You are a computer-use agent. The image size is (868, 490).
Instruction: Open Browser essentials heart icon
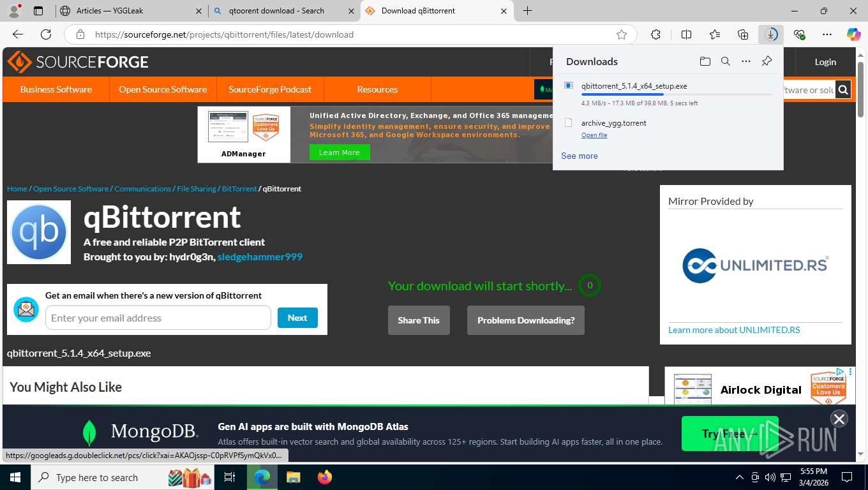tap(799, 34)
